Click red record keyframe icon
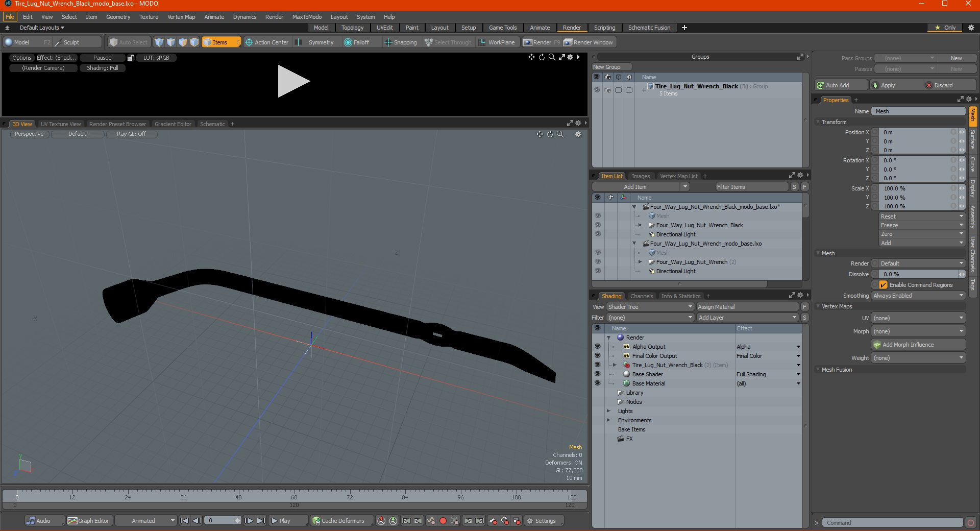 443,521
